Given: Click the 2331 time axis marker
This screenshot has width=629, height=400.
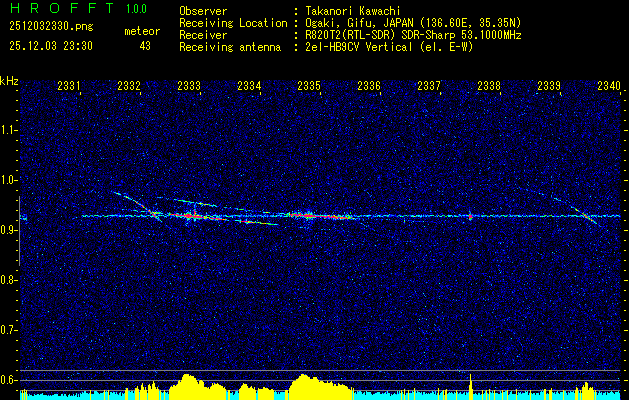Looking at the screenshot, I should point(69,85).
